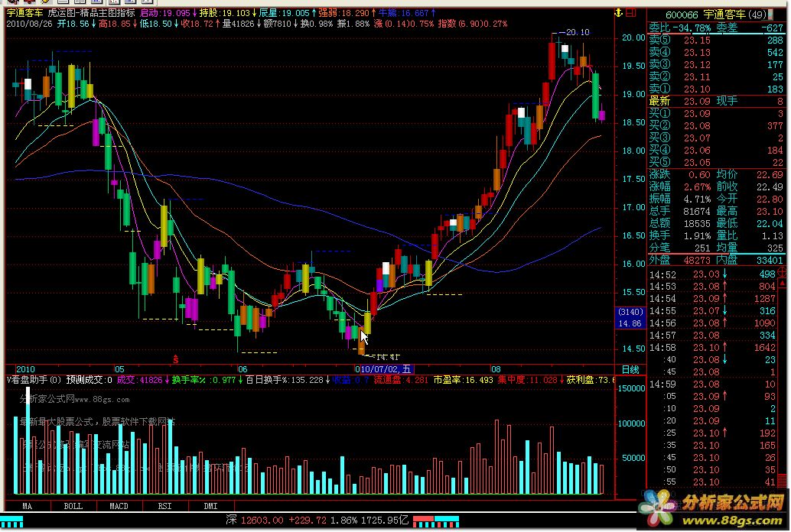Image resolution: width=791 pixels, height=532 pixels.
Task: Click the cyan bar indicator at the status bar left
Action: tap(11, 521)
